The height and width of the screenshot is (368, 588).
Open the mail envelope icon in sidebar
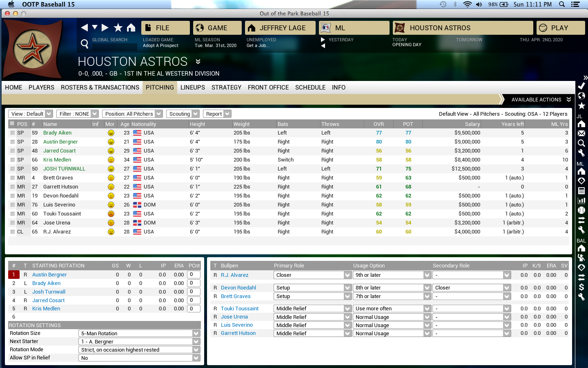pyautogui.click(x=581, y=133)
